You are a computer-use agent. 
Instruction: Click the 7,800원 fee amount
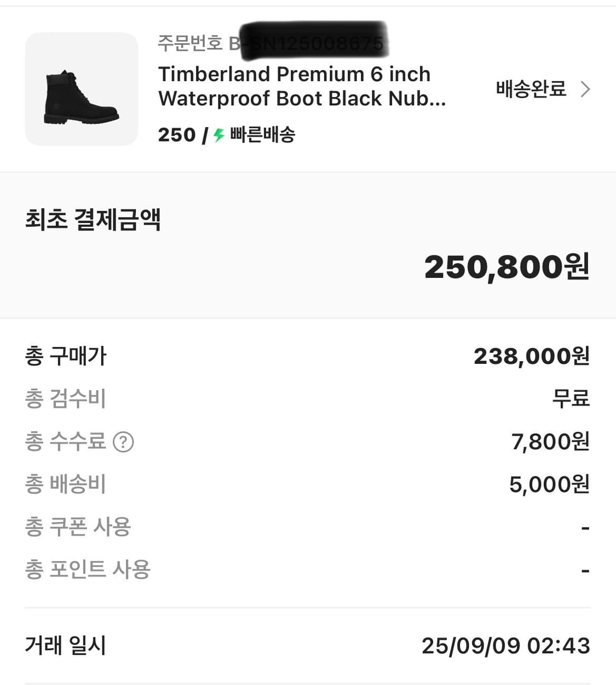pyautogui.click(x=550, y=442)
